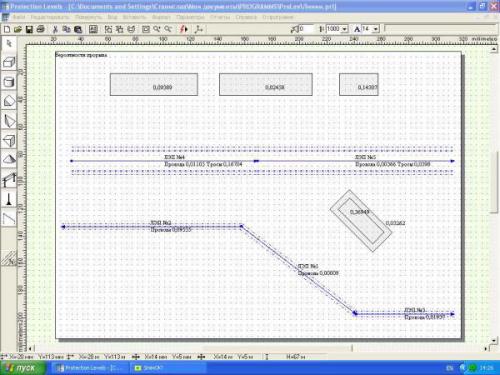
Task: Expand the font size 14 dropdown
Action: [376, 29]
